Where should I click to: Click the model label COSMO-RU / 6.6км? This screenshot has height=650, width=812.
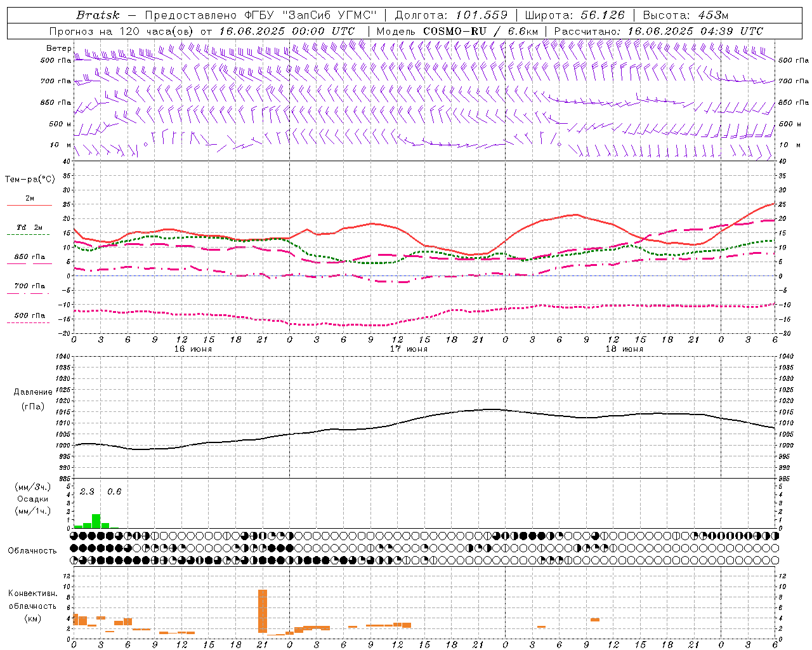480,31
